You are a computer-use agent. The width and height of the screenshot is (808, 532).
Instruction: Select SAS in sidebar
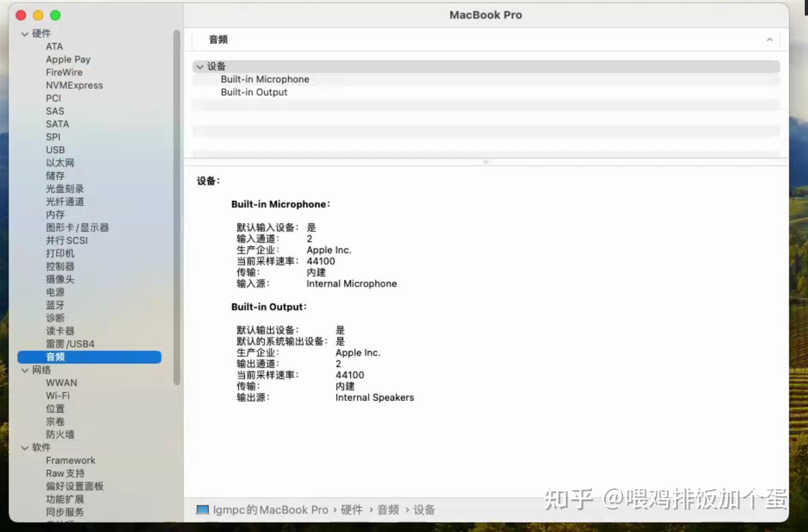pos(55,111)
